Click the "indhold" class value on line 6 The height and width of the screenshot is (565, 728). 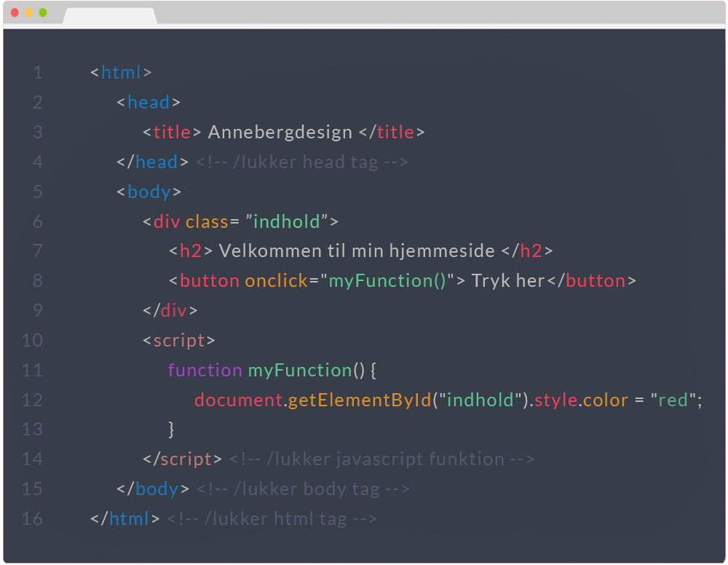(287, 222)
